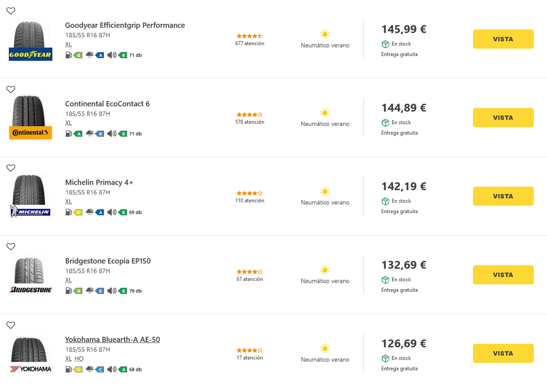Screen dimensions: 547x392
Task: Click the HO label on Yokohama tyre
Action: [79, 359]
